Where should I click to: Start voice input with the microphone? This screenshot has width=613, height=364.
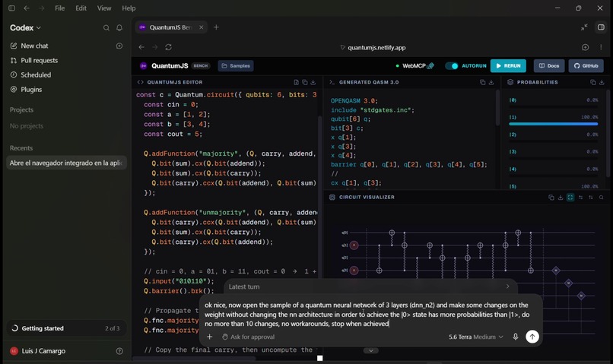tap(515, 337)
